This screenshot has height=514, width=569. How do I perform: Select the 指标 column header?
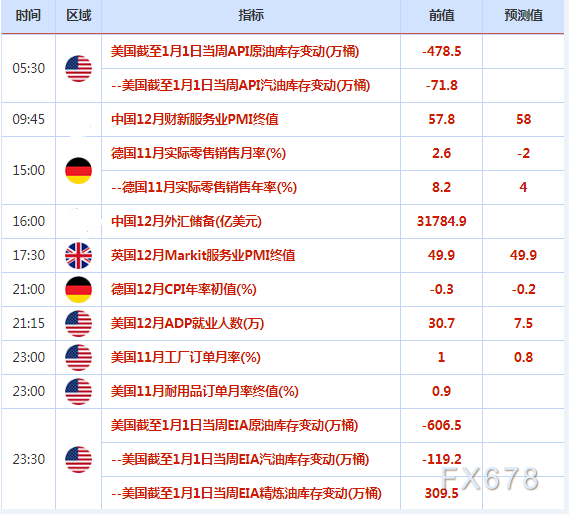251,16
